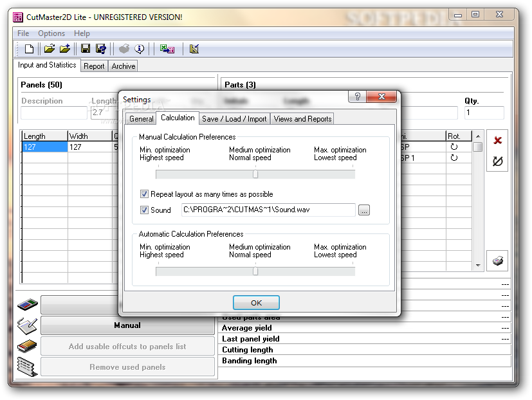Close the Settings dialog with red X
This screenshot has height=400, width=532.
coord(381,96)
